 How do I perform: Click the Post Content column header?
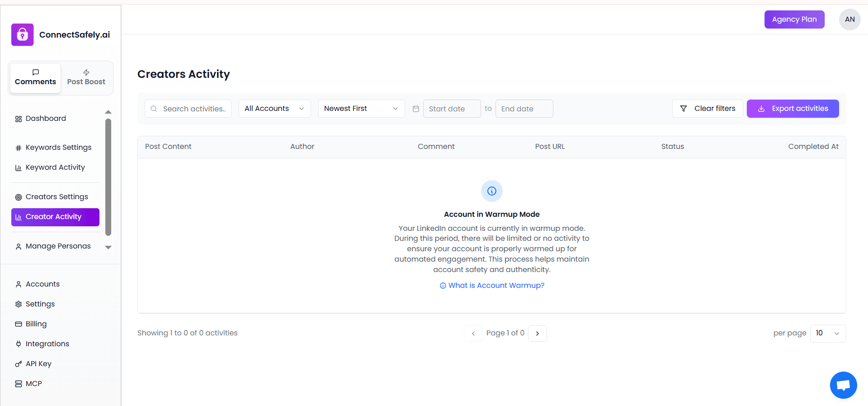[x=168, y=147]
